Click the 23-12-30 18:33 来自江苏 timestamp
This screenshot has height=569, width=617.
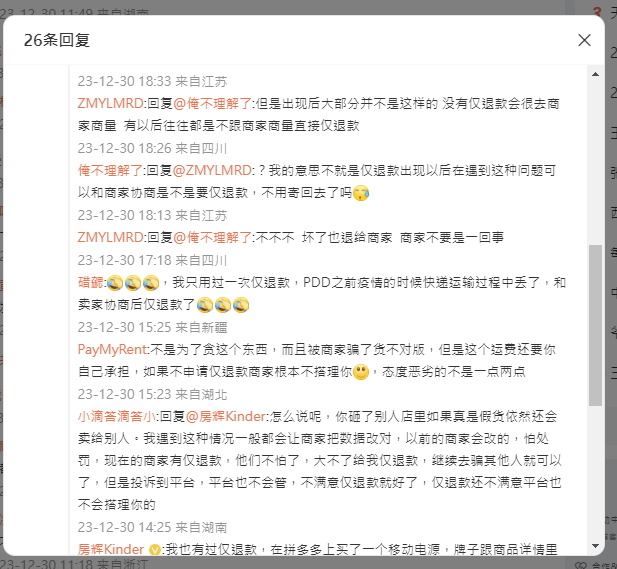[x=152, y=81]
